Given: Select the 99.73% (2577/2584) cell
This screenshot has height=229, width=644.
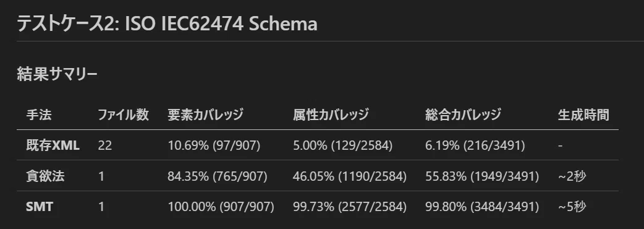Looking at the screenshot, I should pos(350,207).
